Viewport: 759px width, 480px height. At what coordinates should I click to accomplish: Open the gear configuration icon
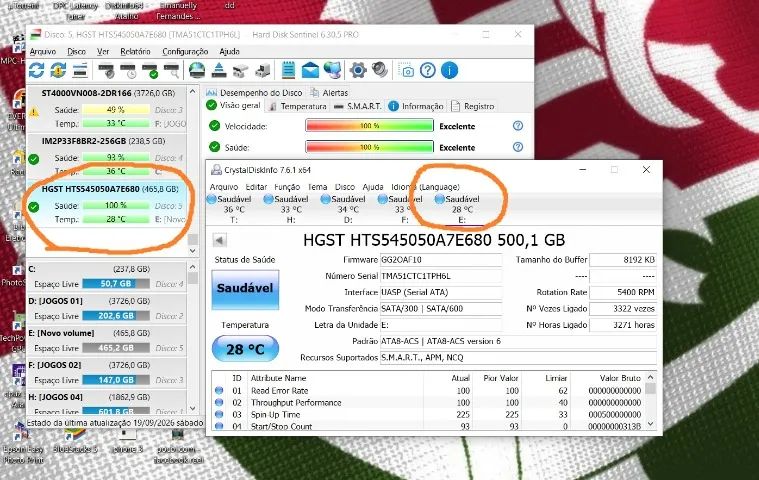click(x=358, y=71)
